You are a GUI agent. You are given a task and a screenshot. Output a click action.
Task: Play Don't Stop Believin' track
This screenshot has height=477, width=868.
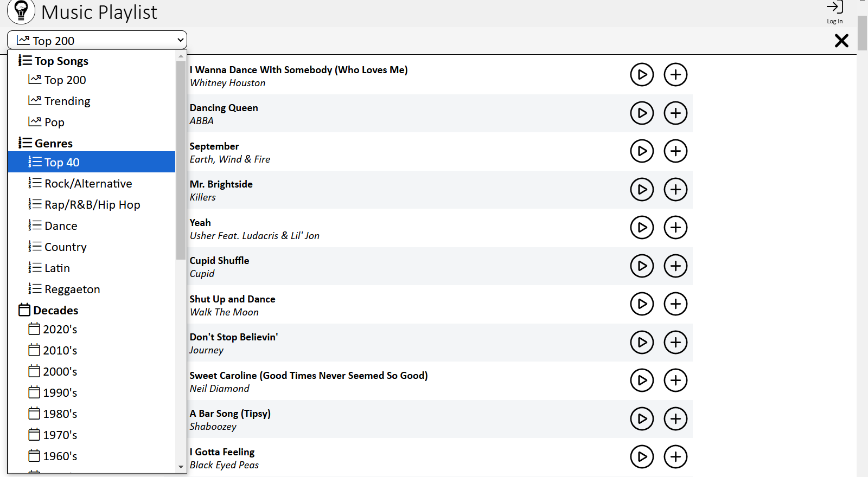coord(642,342)
